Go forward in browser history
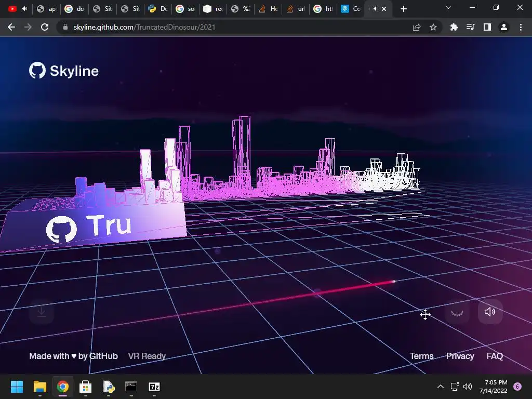Screen dimensions: 532x399 28,27
